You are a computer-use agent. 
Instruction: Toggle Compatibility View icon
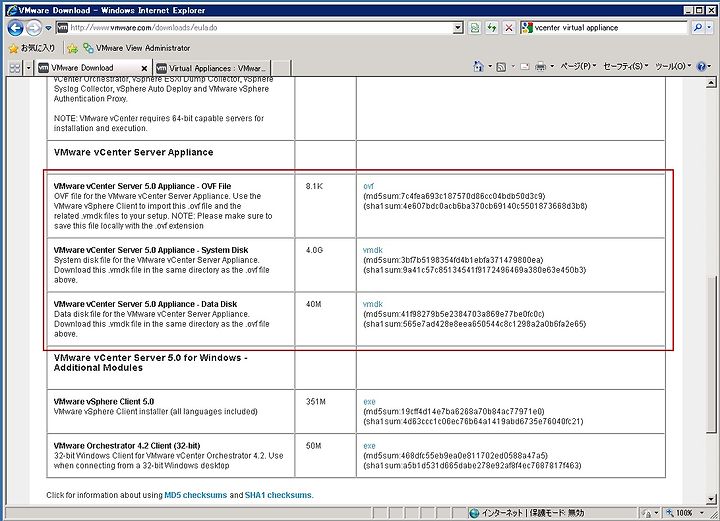point(475,28)
